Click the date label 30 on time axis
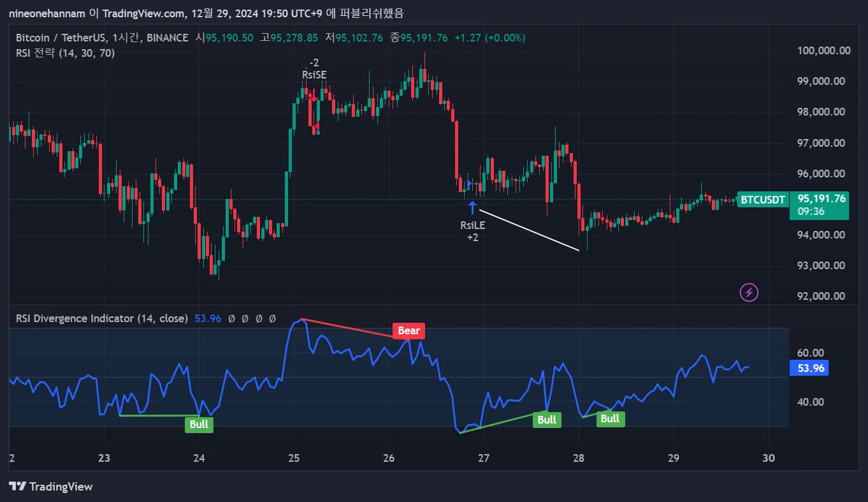The height and width of the screenshot is (502, 868). [x=769, y=457]
